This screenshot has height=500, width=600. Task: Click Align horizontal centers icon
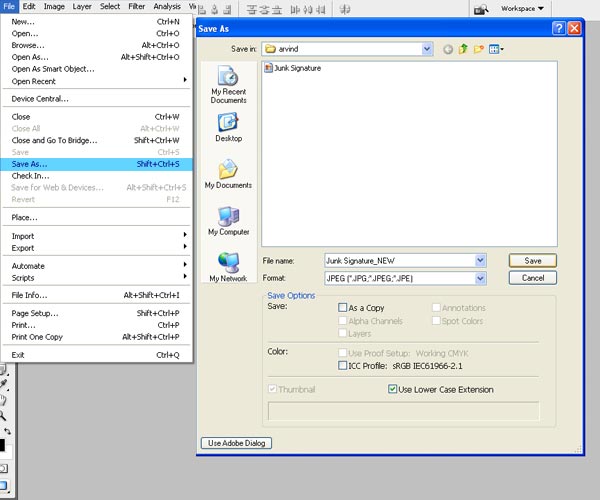coord(215,10)
